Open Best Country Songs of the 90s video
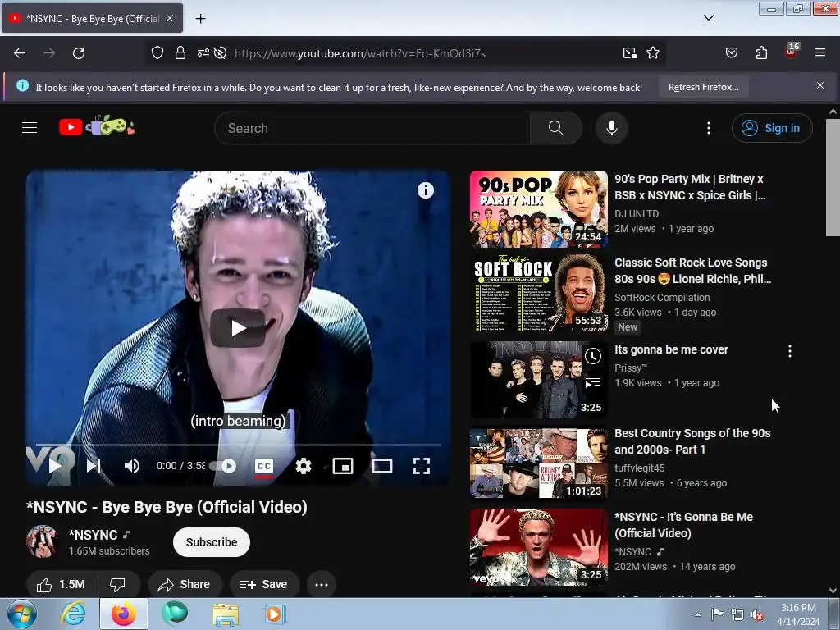 coord(692,441)
